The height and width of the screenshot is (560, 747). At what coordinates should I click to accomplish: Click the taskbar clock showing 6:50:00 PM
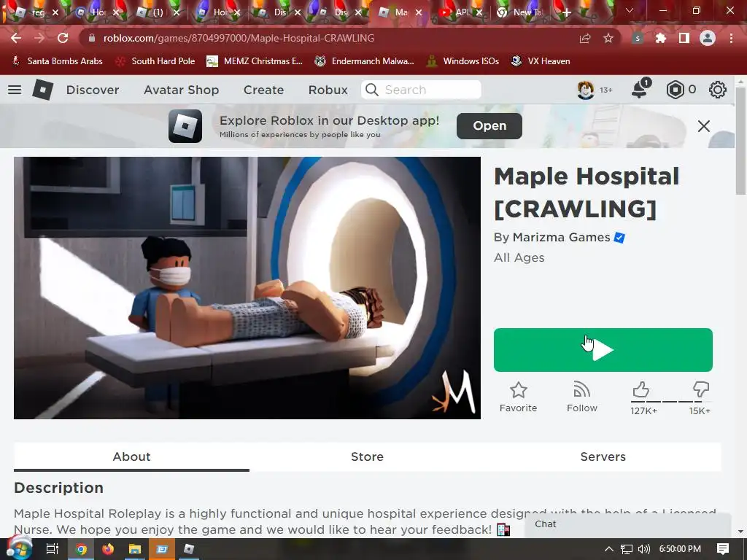pyautogui.click(x=680, y=549)
